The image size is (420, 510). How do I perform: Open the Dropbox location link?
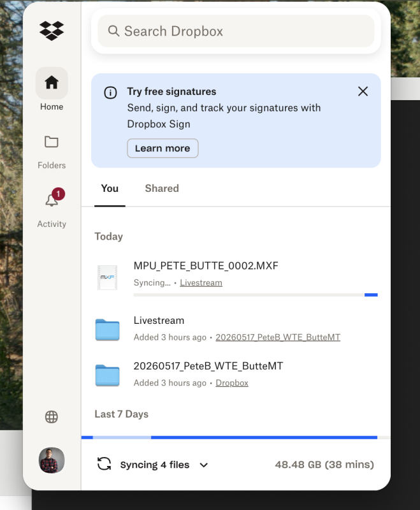coord(232,383)
